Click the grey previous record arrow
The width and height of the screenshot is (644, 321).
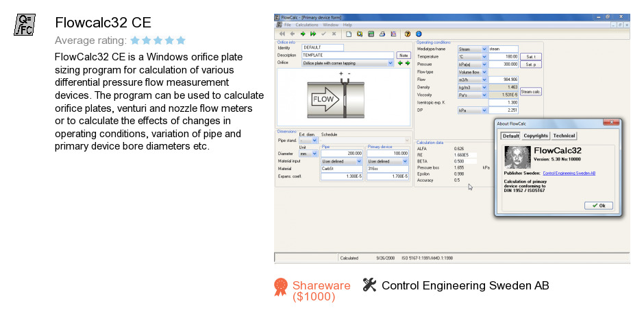293,34
